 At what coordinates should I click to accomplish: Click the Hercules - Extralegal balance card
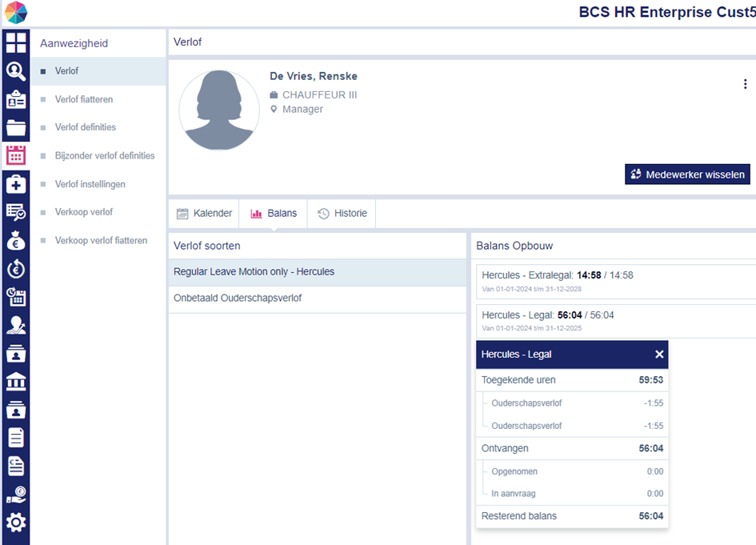[616, 281]
